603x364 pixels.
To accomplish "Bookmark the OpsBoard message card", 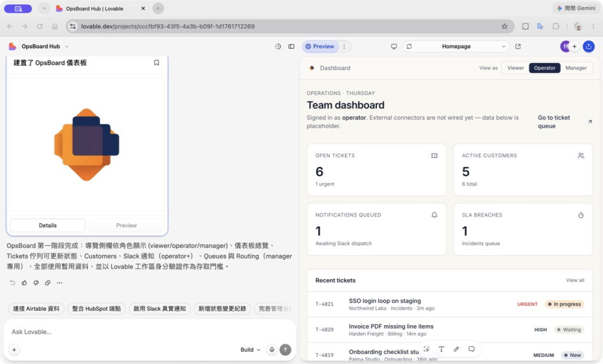I will click(157, 62).
